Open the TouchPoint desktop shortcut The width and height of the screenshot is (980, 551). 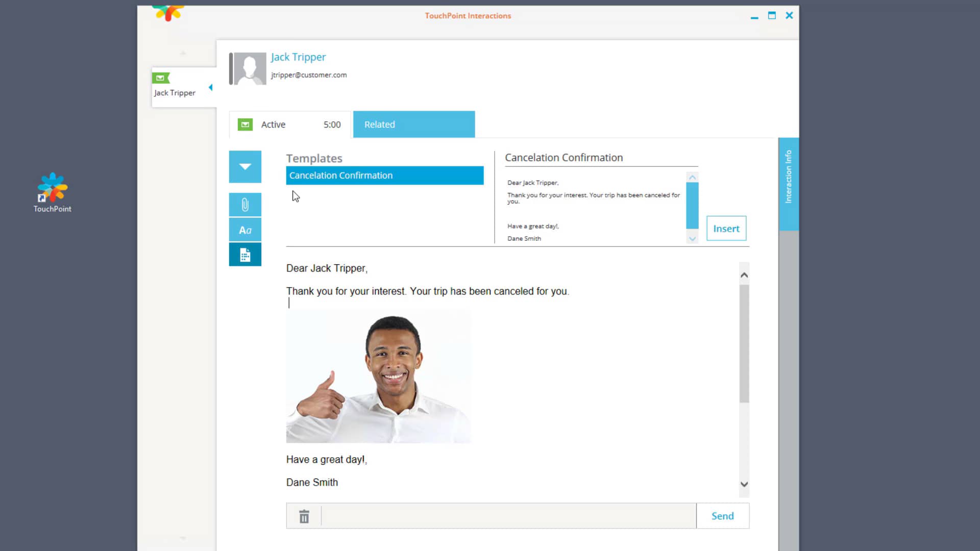[x=52, y=191]
